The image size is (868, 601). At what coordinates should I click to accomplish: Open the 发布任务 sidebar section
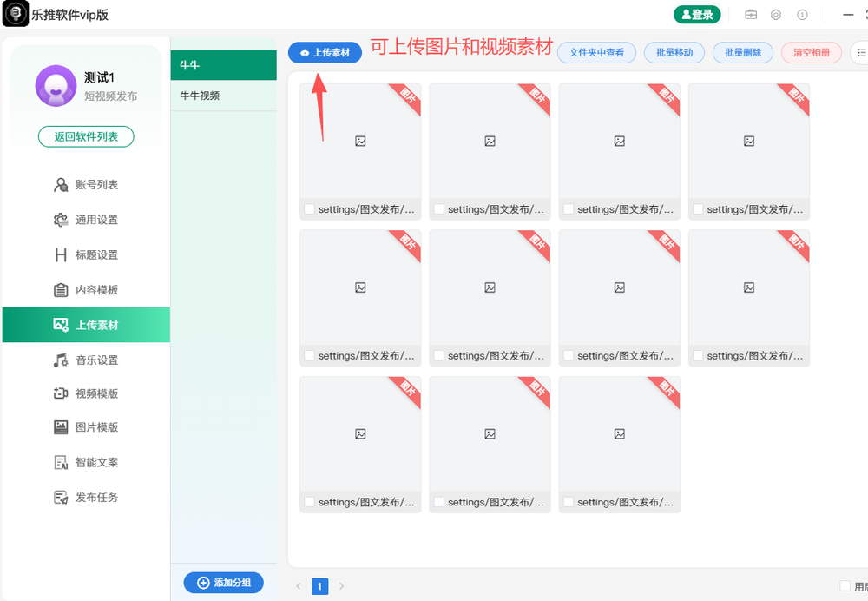98,497
